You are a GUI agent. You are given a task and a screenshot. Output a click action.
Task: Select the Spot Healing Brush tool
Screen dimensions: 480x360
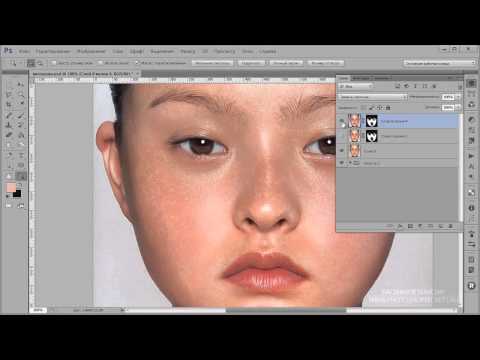point(9,115)
